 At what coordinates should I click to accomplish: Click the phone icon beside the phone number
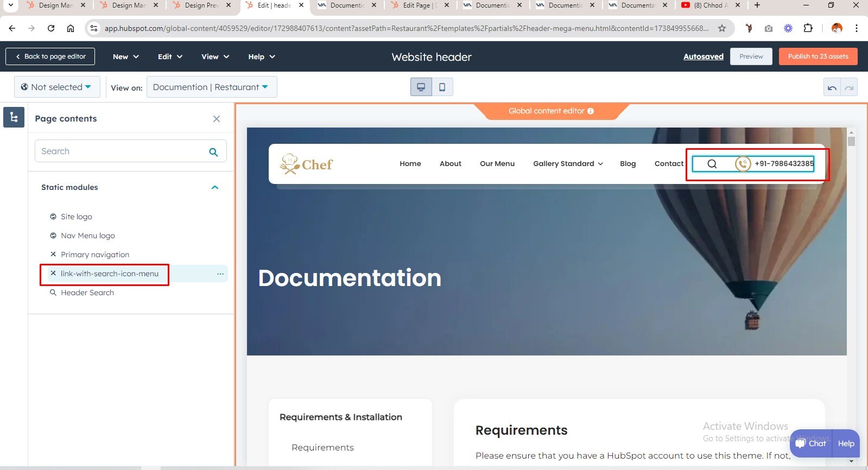point(743,163)
